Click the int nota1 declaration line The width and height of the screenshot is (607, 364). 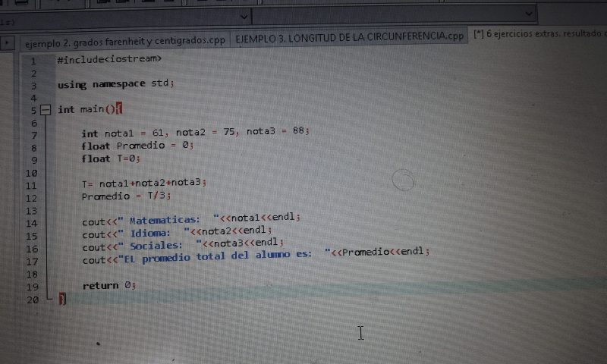pyautogui.click(x=194, y=133)
